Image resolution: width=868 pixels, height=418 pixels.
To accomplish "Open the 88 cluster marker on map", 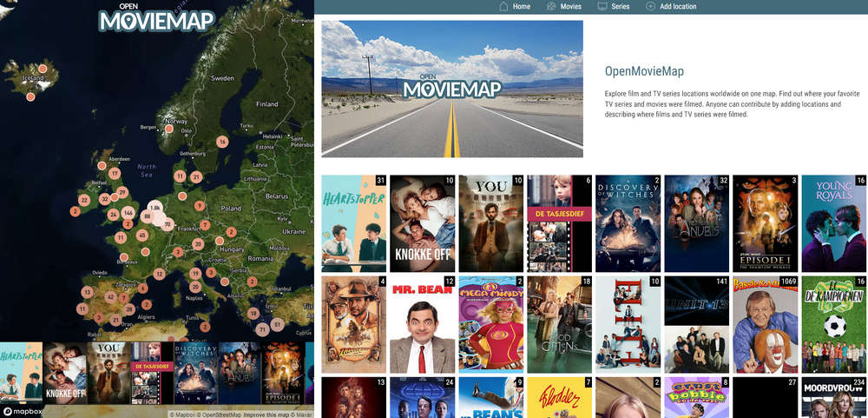I will tap(147, 216).
